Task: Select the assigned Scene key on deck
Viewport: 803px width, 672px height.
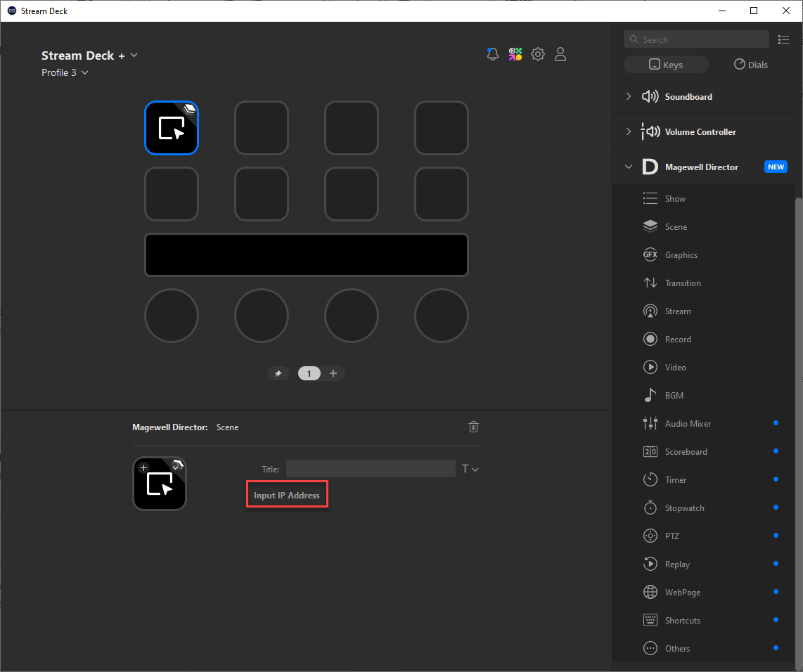Action: click(x=172, y=128)
